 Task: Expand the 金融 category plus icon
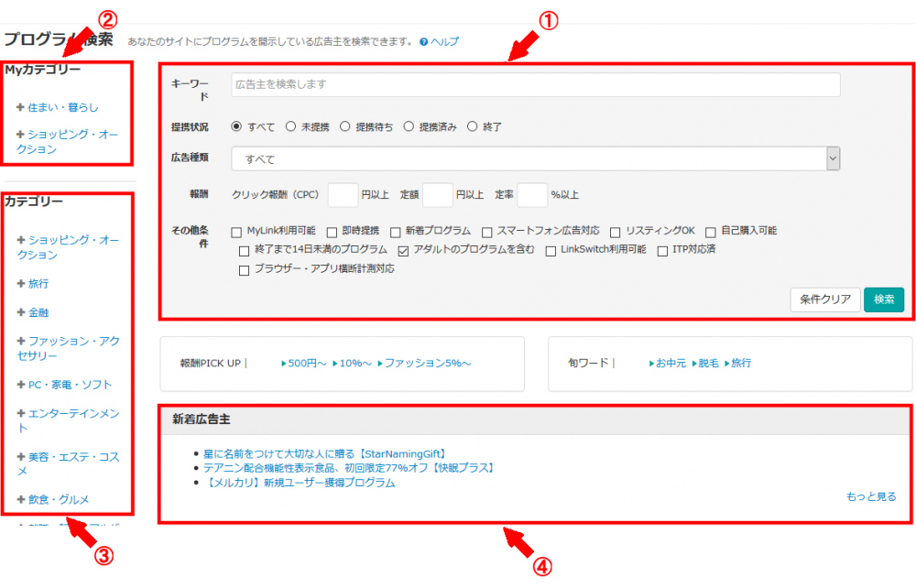[x=21, y=312]
